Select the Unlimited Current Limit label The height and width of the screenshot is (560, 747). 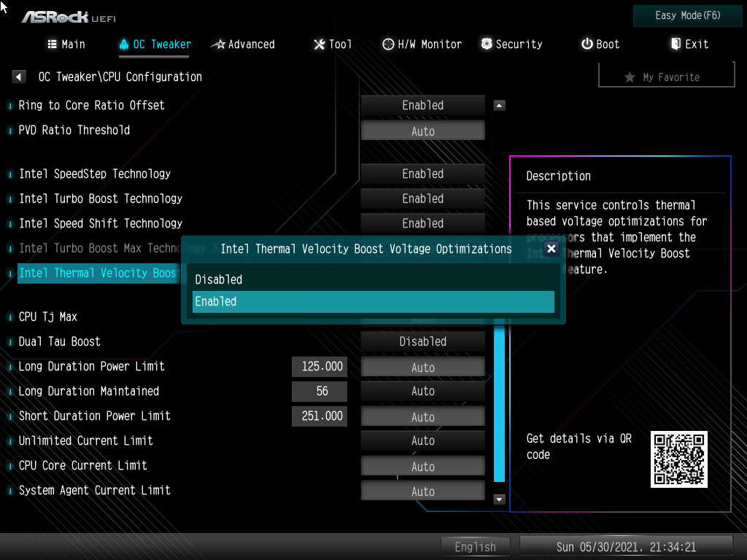tap(86, 440)
